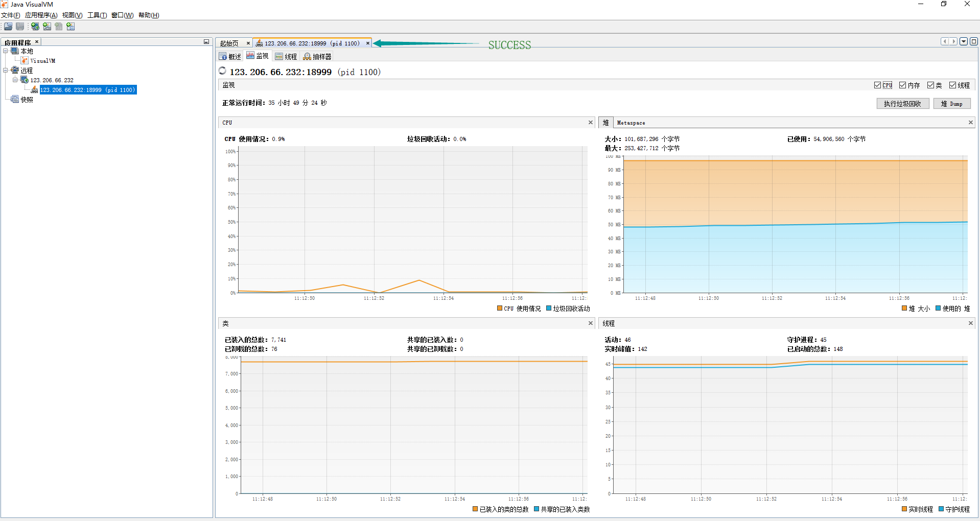980x521 pixels.
Task: Maximize the editor window area
Action: pos(974,41)
